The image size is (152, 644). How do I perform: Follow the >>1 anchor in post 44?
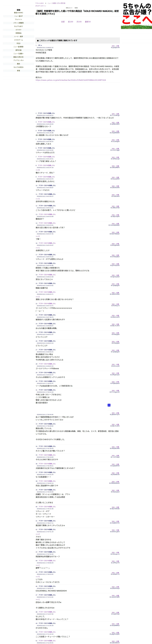[x=38, y=565]
